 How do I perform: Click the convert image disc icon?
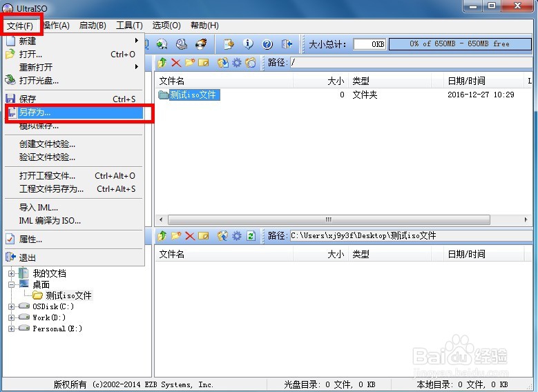pos(162,44)
